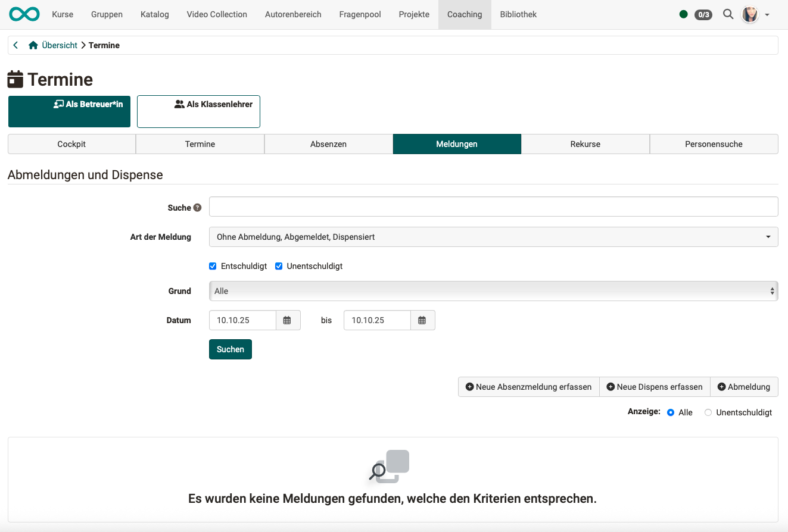Image resolution: width=788 pixels, height=532 pixels.
Task: Expand the profile avatar menu
Action: 750,14
